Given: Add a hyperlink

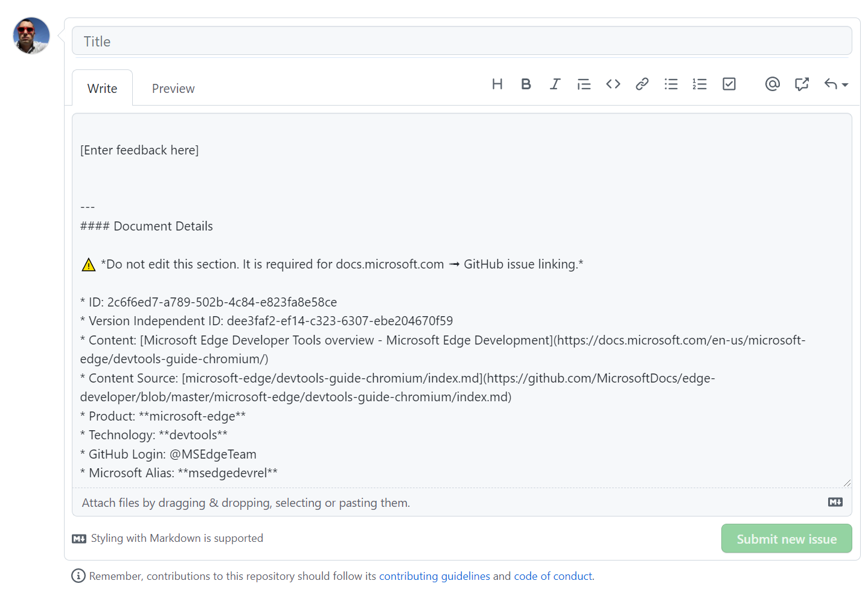Looking at the screenshot, I should (x=642, y=84).
